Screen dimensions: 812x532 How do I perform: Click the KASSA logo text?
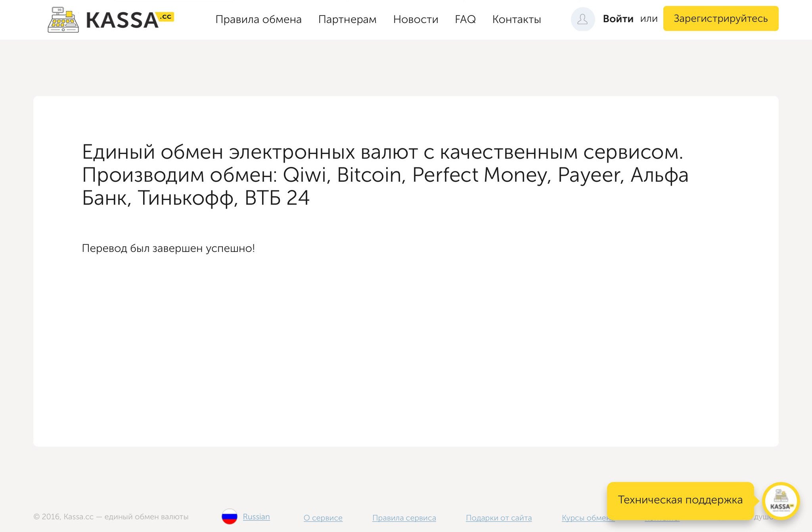point(130,20)
